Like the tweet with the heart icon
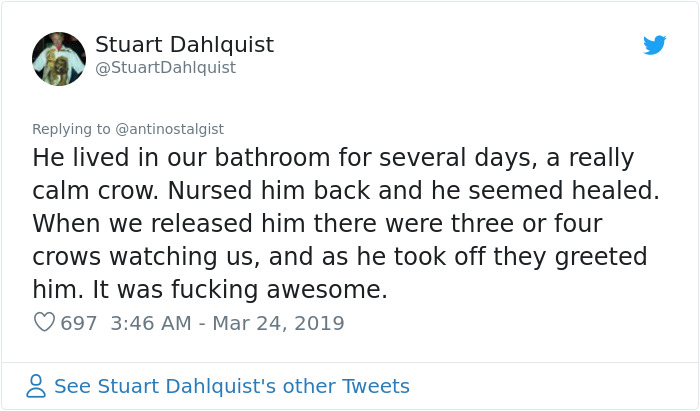 [x=44, y=323]
